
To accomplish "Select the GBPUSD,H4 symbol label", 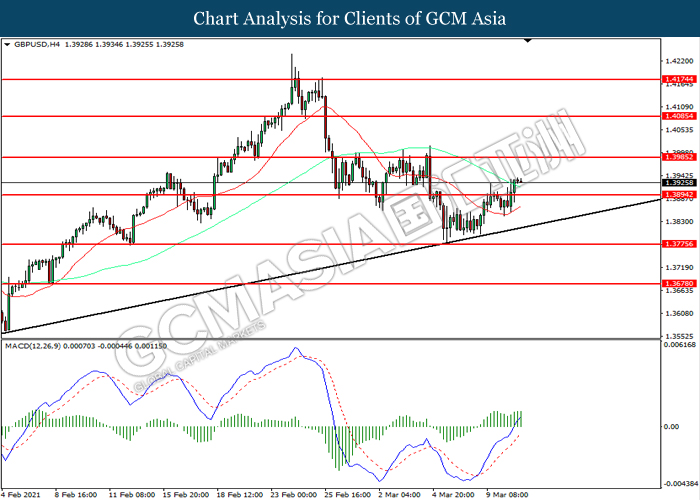I will point(37,45).
